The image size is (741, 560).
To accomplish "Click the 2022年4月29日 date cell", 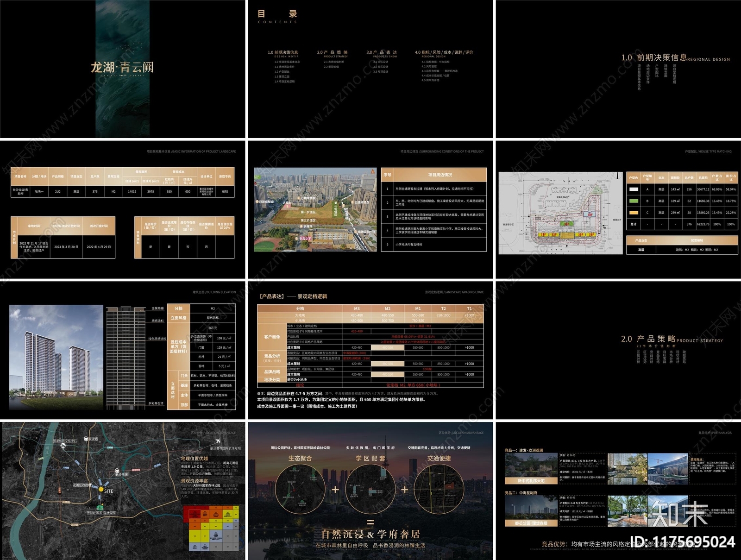I will point(99,247).
